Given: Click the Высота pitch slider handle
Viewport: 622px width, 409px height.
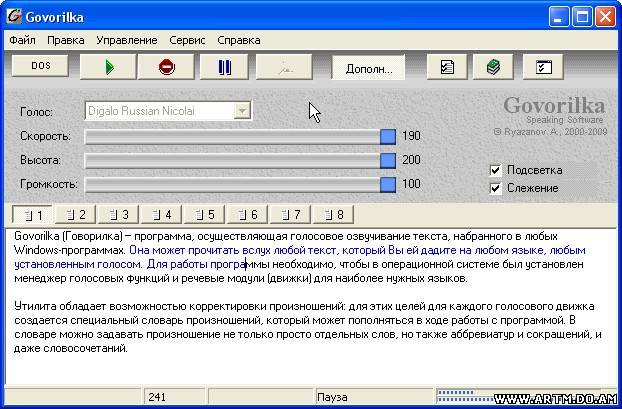Looking at the screenshot, I should click(388, 161).
